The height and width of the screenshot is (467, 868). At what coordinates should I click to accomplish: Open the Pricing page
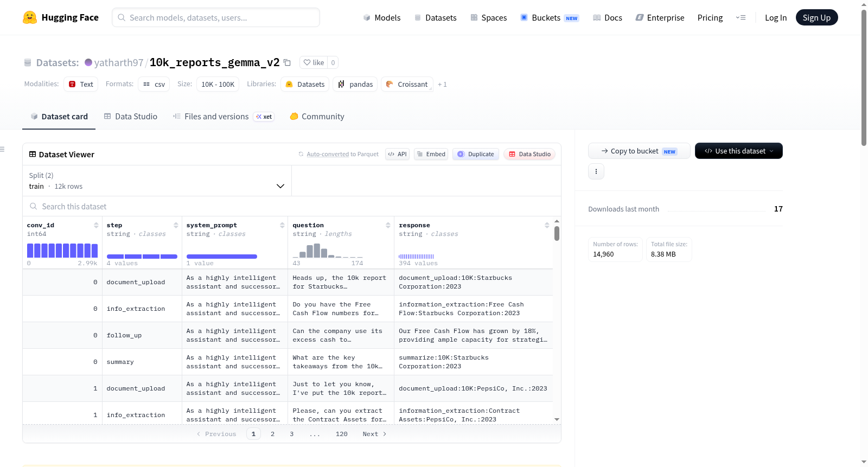point(710,17)
